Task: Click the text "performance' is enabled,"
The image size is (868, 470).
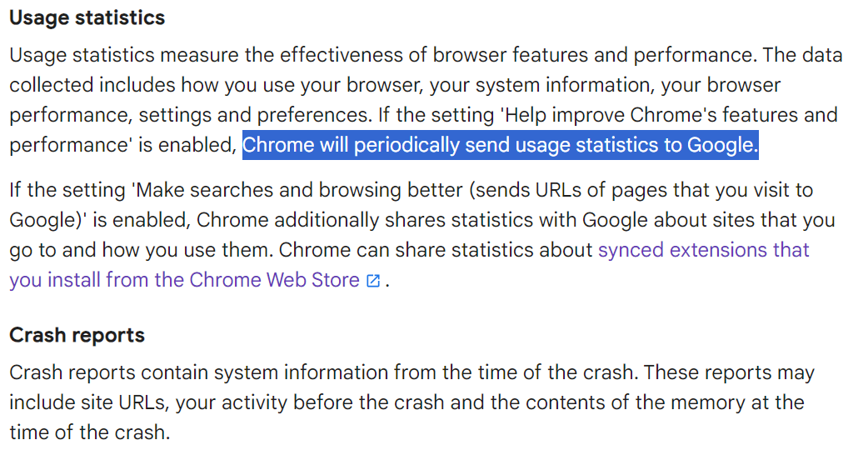Action: point(123,145)
